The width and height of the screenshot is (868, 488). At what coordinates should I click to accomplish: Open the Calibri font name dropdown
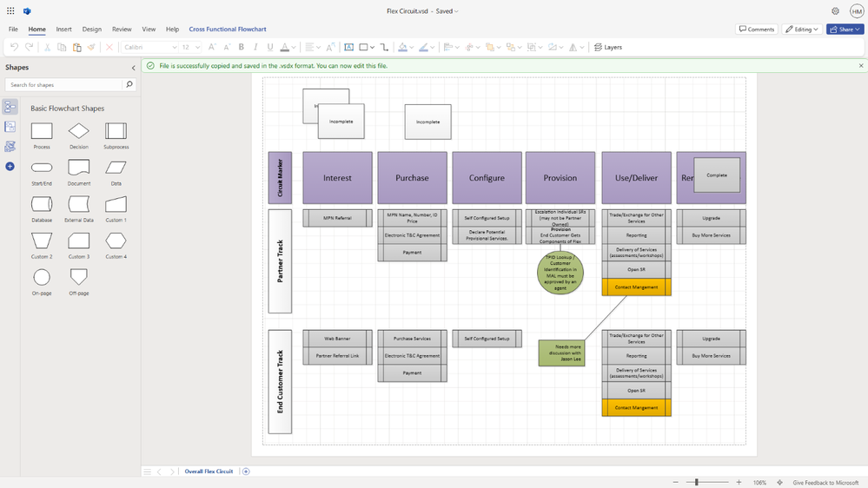pyautogui.click(x=149, y=47)
